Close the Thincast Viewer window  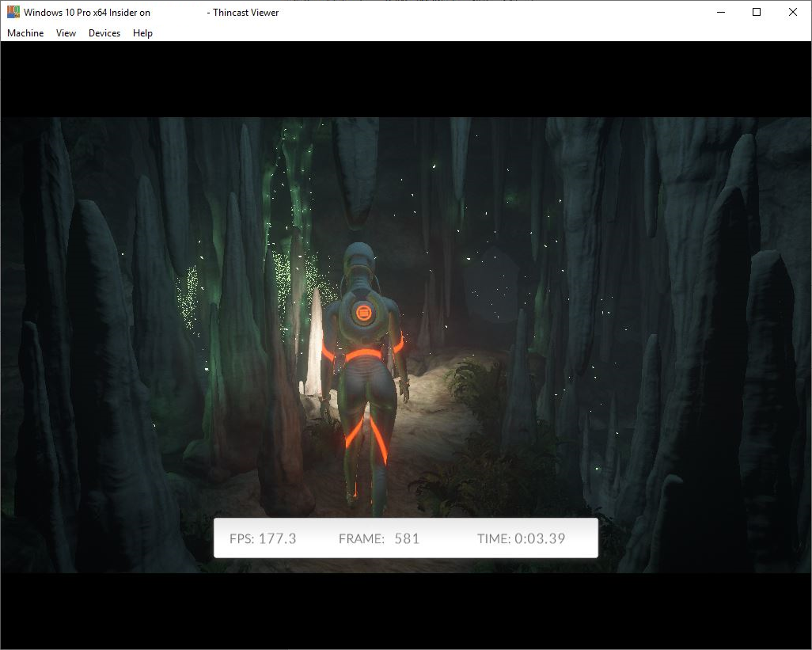coord(793,12)
